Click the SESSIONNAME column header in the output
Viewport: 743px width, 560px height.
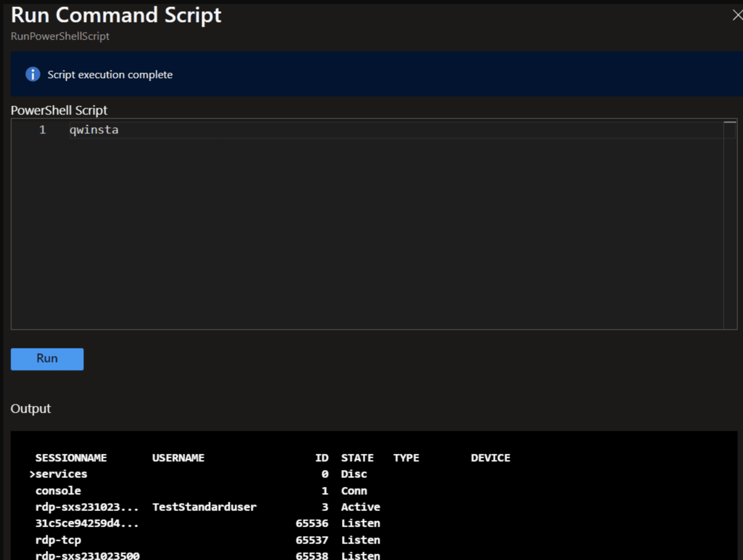(71, 457)
